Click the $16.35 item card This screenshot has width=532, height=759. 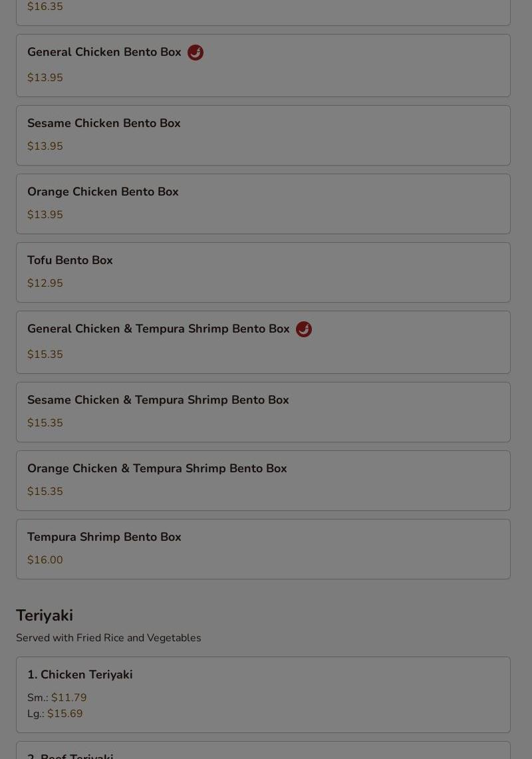tap(263, 11)
